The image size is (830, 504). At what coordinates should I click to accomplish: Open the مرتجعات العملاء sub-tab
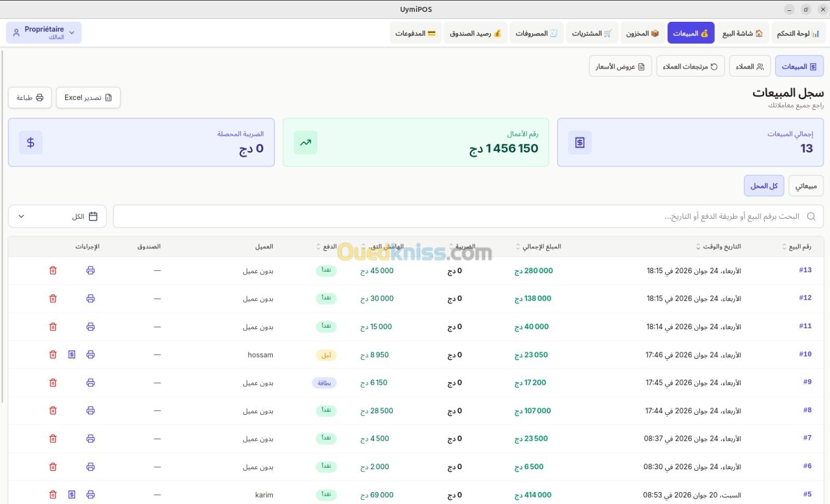coord(690,66)
